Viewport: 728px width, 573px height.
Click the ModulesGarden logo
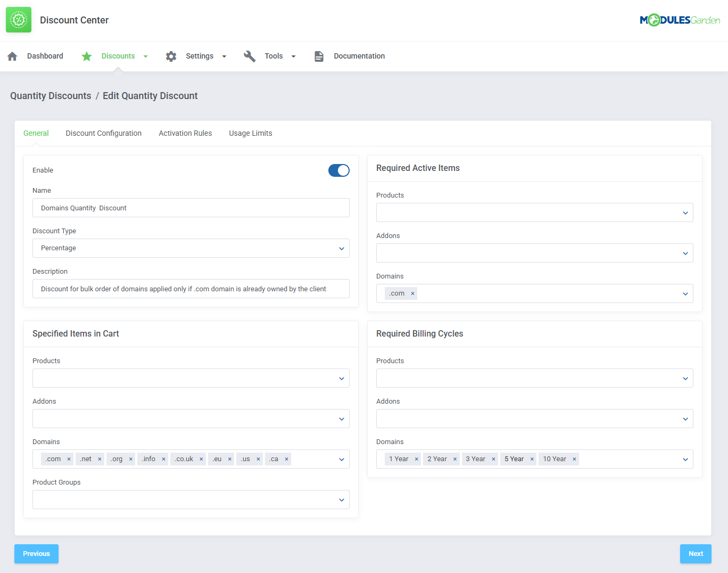click(680, 19)
